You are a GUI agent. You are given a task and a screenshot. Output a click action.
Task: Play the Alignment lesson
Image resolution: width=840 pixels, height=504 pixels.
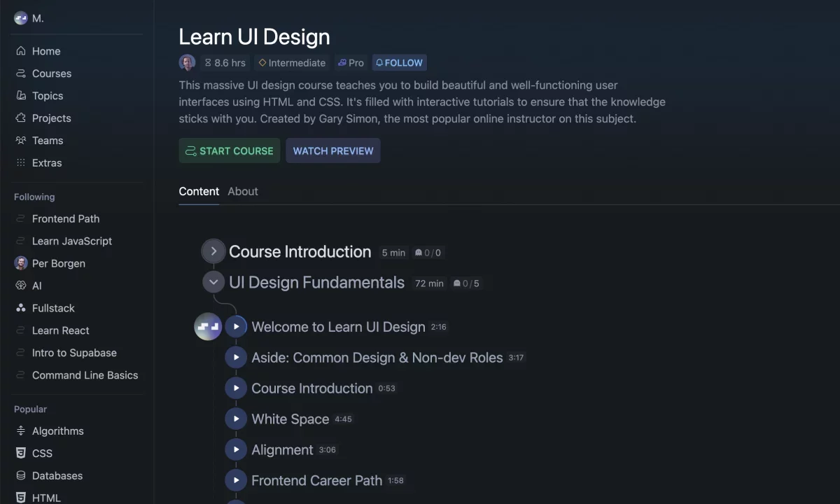coord(236,449)
